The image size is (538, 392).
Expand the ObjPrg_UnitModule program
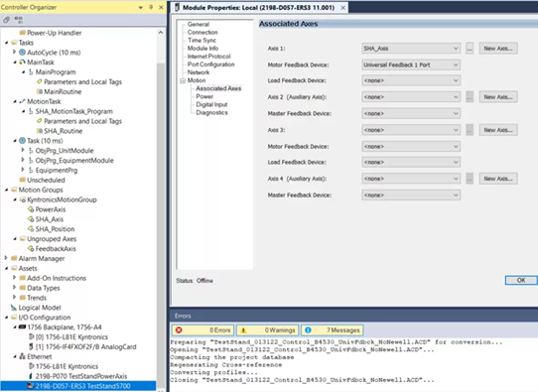point(23,150)
